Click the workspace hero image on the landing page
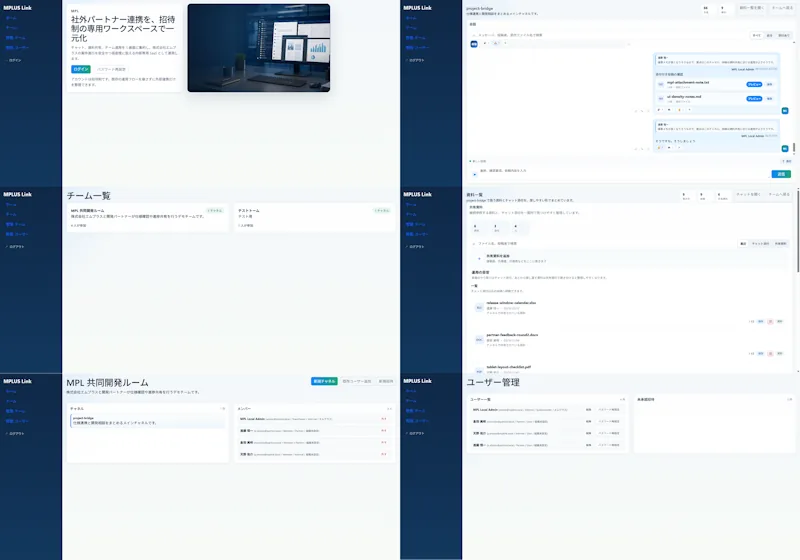 tap(259, 48)
